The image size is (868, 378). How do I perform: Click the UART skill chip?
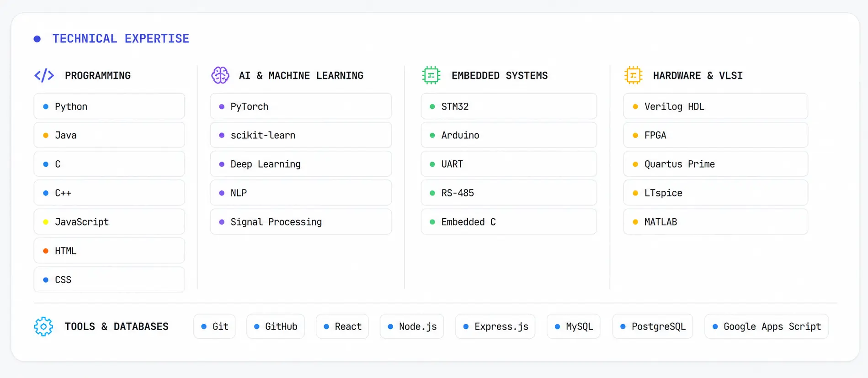tap(509, 164)
